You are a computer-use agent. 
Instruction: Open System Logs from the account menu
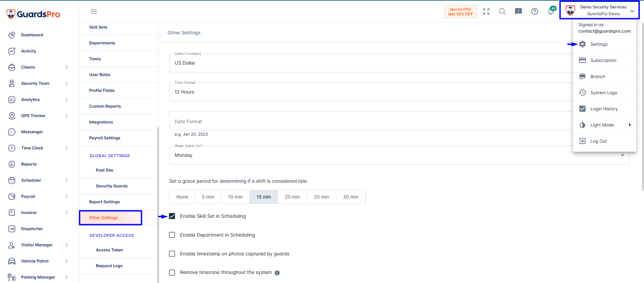click(x=605, y=93)
